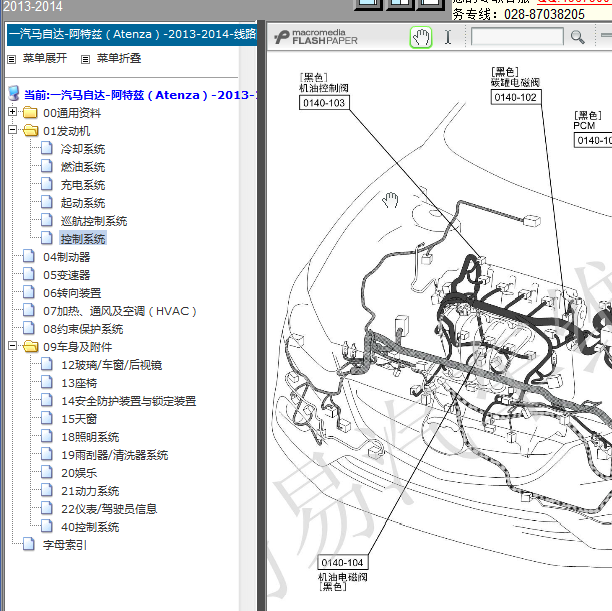Viewport: 612px width, 611px height.
Task: Open the 字母索引 page
Action: (x=65, y=544)
